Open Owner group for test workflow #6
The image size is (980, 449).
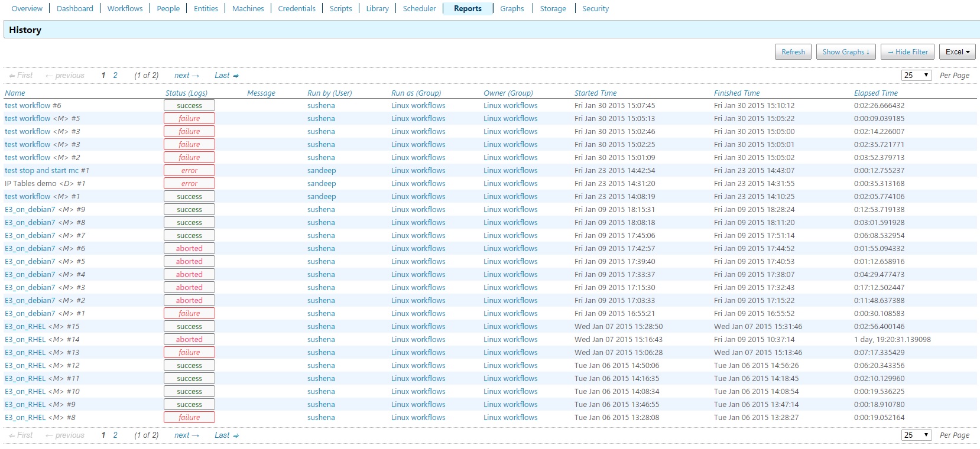(x=511, y=105)
